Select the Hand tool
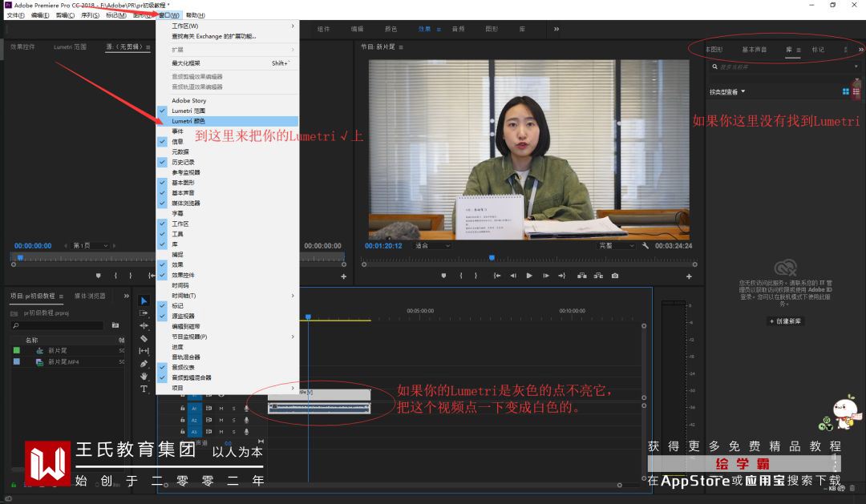 144,376
